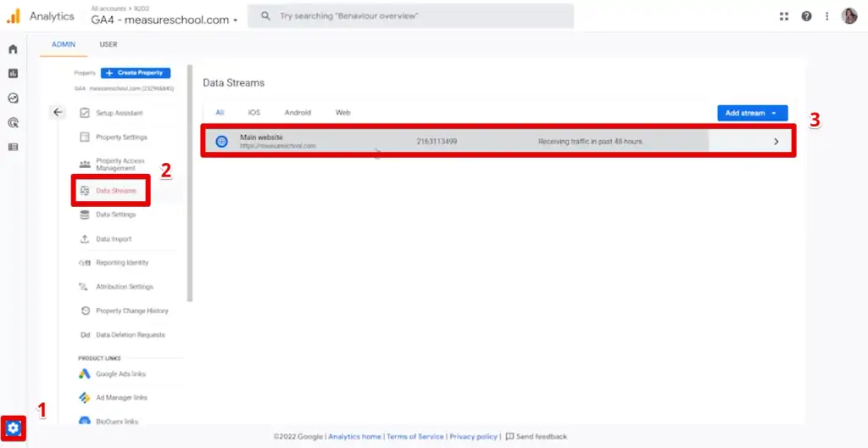Open the Help question mark icon
Screen dimensions: 868x448
point(807,16)
